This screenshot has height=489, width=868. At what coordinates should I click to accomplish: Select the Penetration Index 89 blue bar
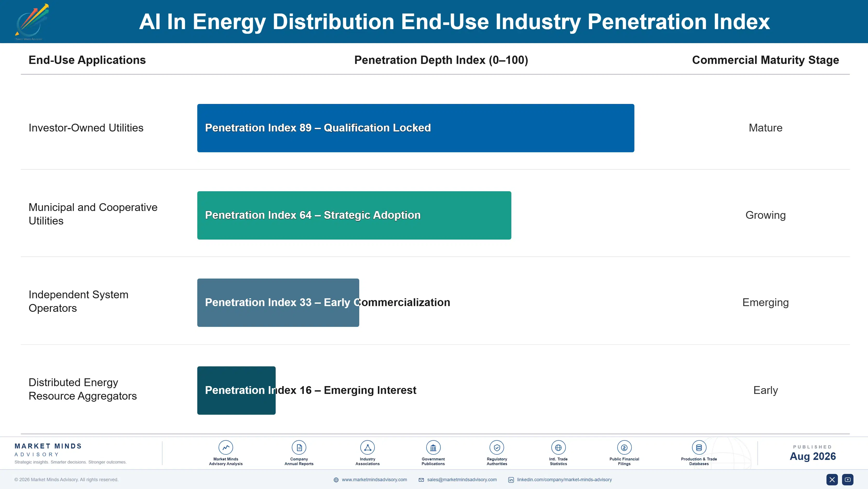[x=416, y=128]
